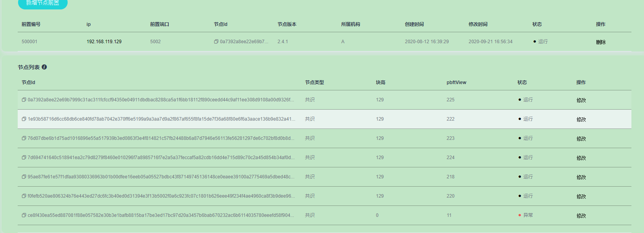Screen dimensions: 644x233
Task: Modify node with pbftView 225
Action: [x=581, y=100]
